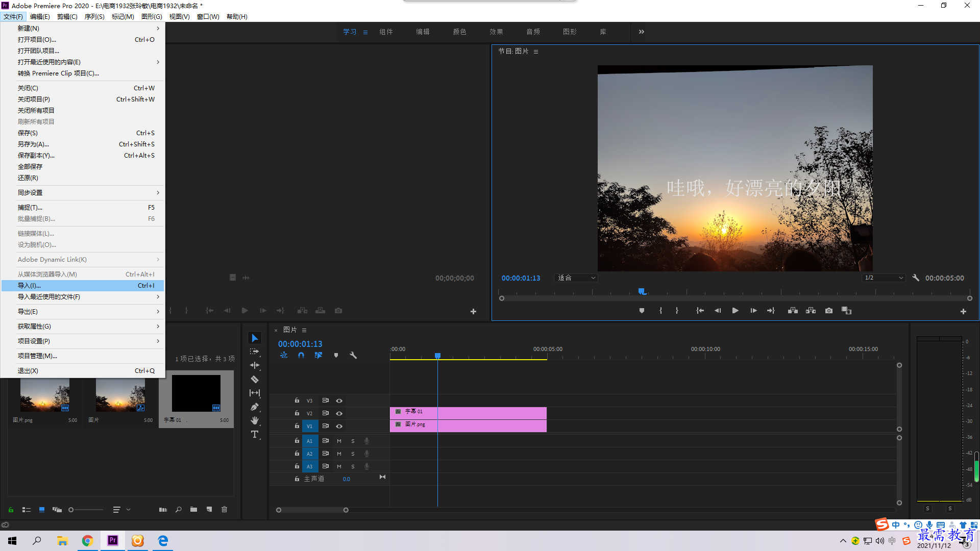Open Program monitor button editor plus

coord(963,311)
